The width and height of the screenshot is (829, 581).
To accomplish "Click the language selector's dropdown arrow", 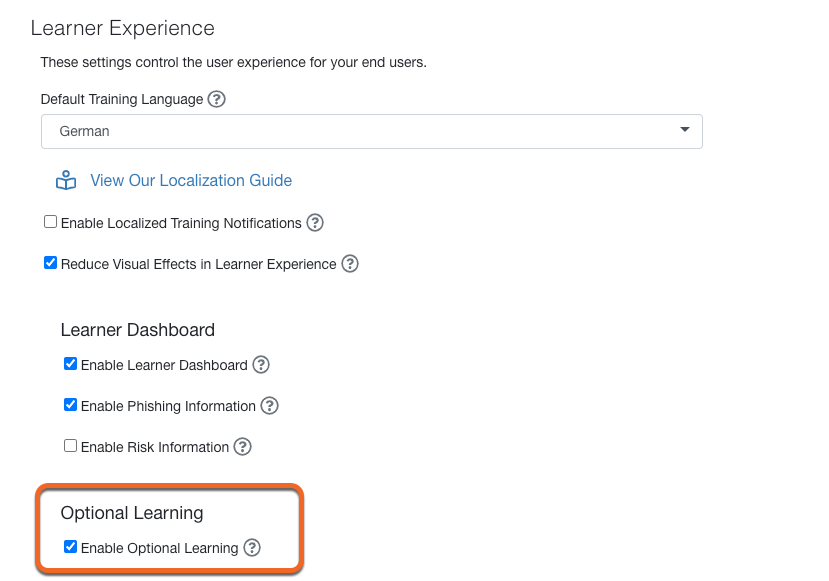I will click(x=685, y=130).
